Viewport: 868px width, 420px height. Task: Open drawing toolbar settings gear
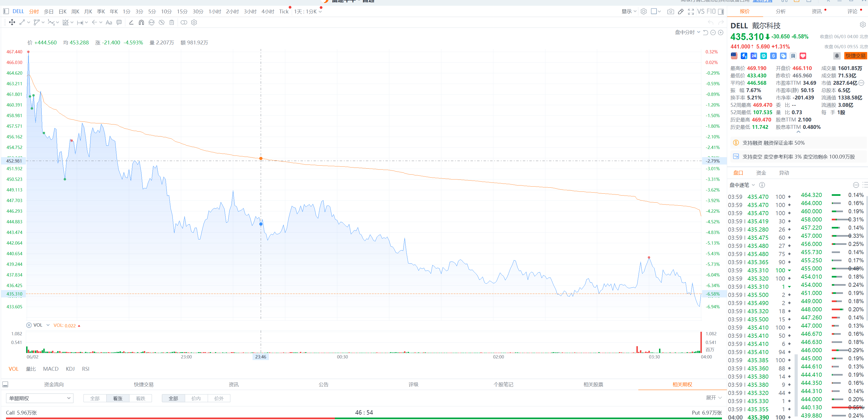(194, 23)
